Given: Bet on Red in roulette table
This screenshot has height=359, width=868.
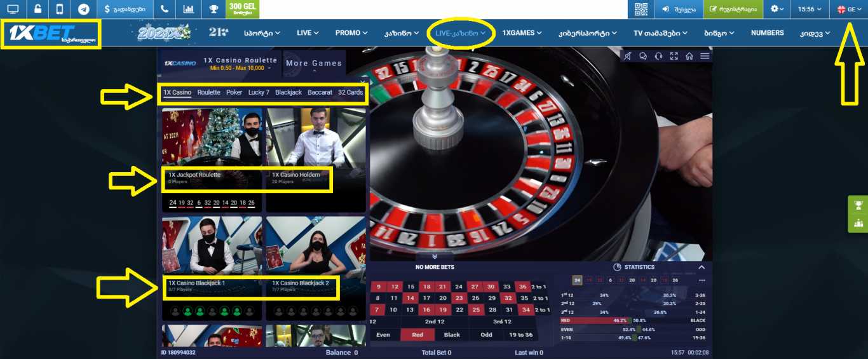Looking at the screenshot, I should point(417,335).
